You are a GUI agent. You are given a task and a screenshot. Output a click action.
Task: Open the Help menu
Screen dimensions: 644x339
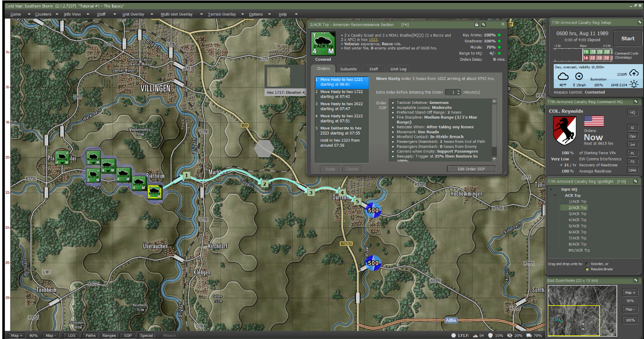click(x=283, y=14)
